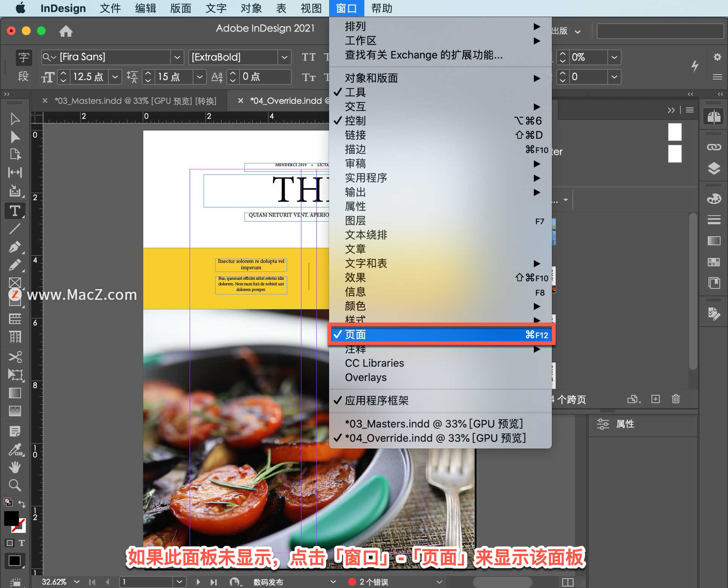
Task: Select the Rectangle Frame tool
Action: point(15,283)
